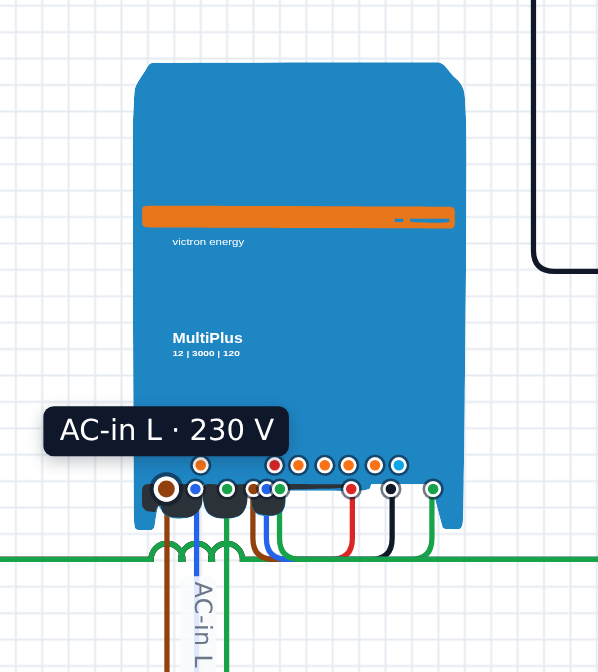Click green terminal right of the second blue terminal

point(280,489)
